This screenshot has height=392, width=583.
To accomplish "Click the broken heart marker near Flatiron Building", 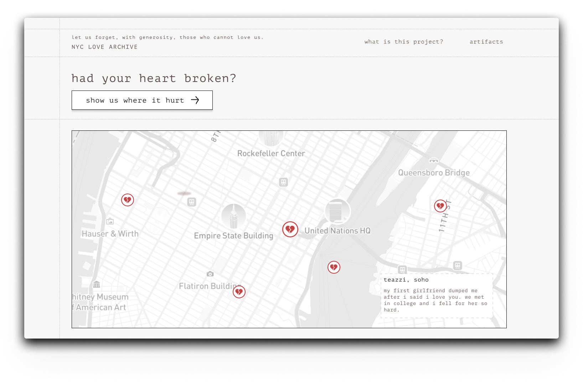I will (239, 292).
